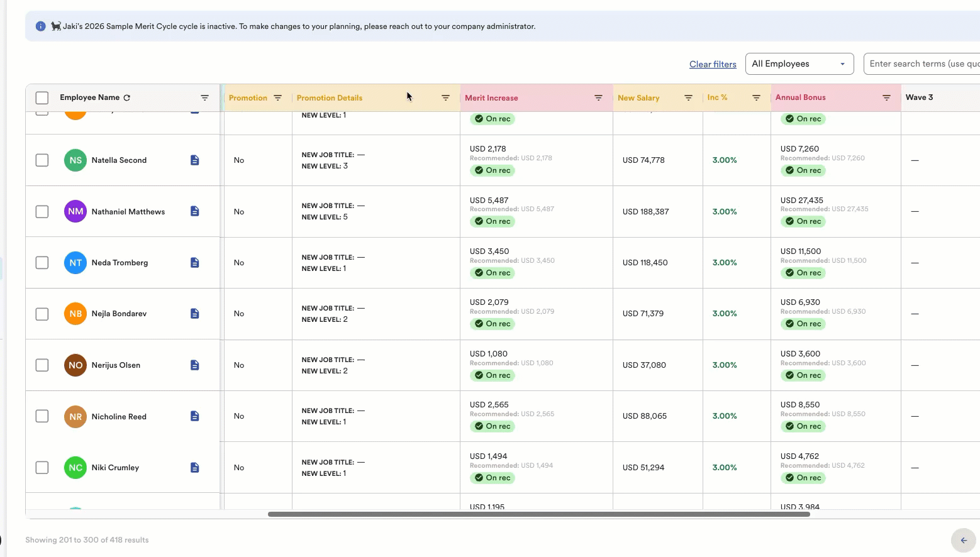Click the horizontal scrollbar under the table
This screenshot has height=557, width=980.
click(x=539, y=514)
